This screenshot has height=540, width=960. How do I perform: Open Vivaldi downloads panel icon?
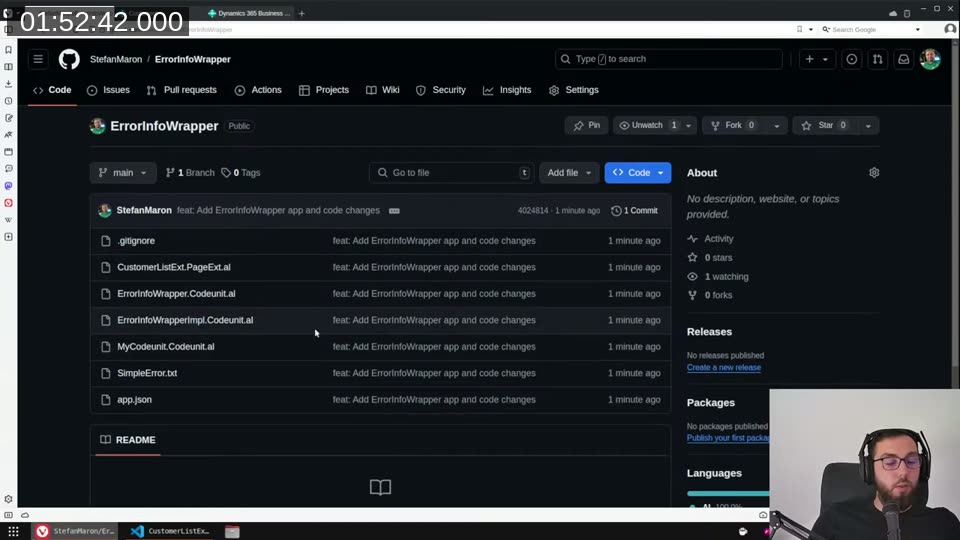9,84
